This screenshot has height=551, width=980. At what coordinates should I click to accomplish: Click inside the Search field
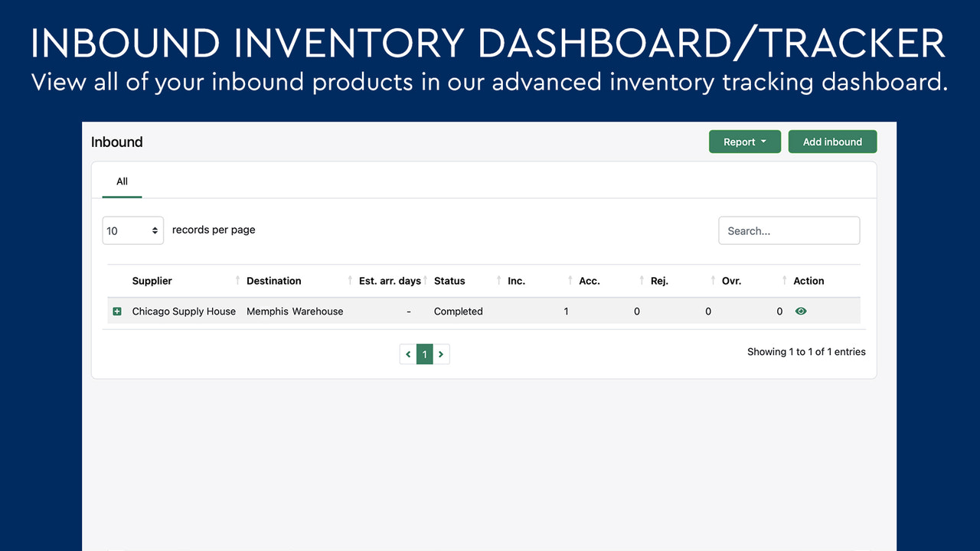pyautogui.click(x=789, y=230)
